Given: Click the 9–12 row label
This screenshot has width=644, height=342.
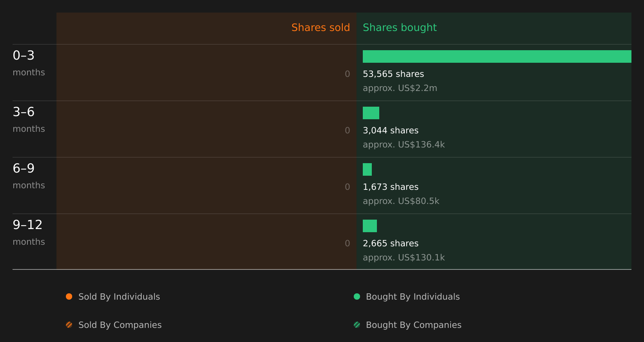Looking at the screenshot, I should coord(27,225).
